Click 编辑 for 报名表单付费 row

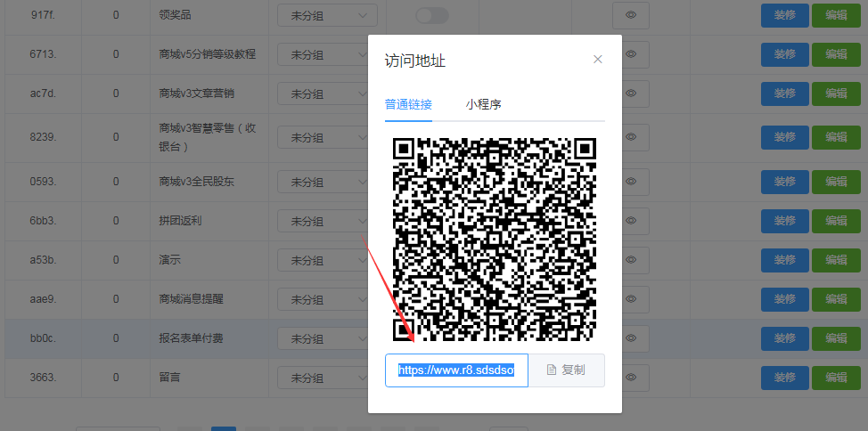tap(836, 338)
